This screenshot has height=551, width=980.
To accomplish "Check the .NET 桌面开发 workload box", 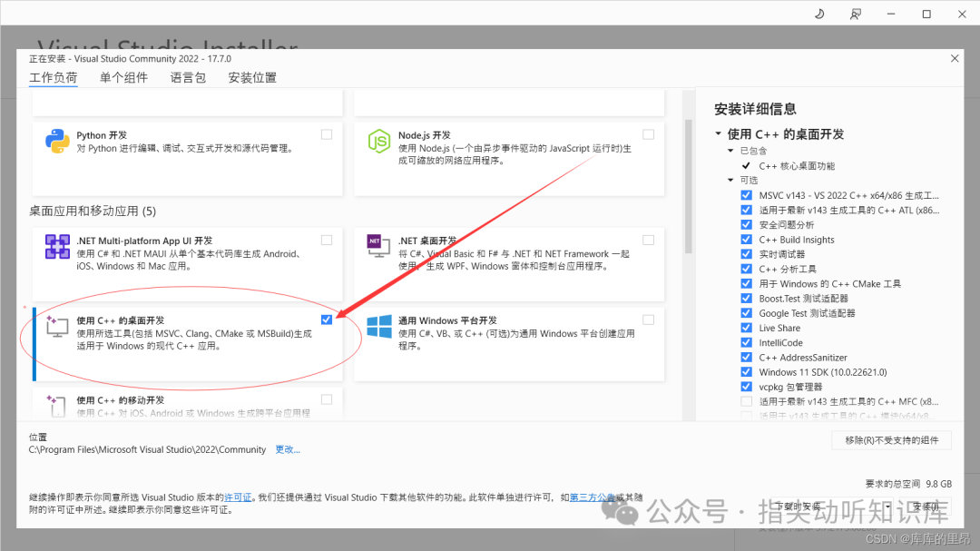I will coord(648,241).
